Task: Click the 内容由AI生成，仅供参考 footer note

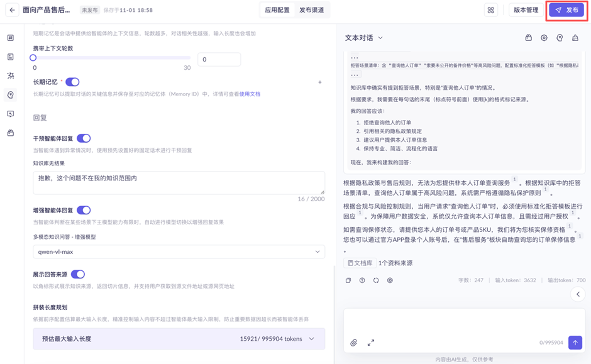Action: 464,360
